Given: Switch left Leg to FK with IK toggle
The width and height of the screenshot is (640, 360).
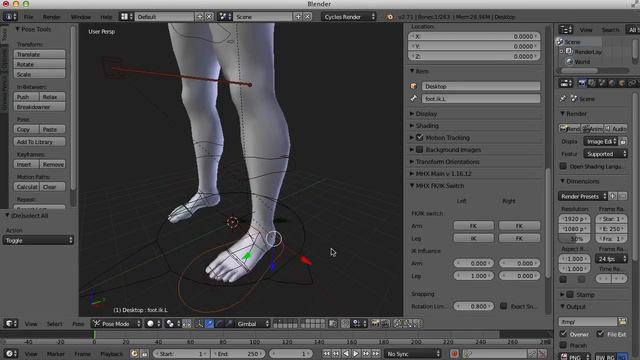Looking at the screenshot, I should tap(473, 238).
